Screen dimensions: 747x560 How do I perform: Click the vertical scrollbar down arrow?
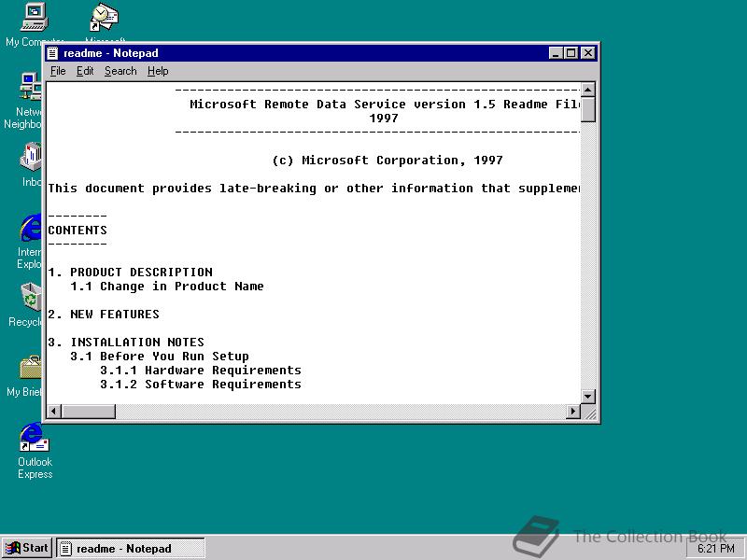pos(588,396)
